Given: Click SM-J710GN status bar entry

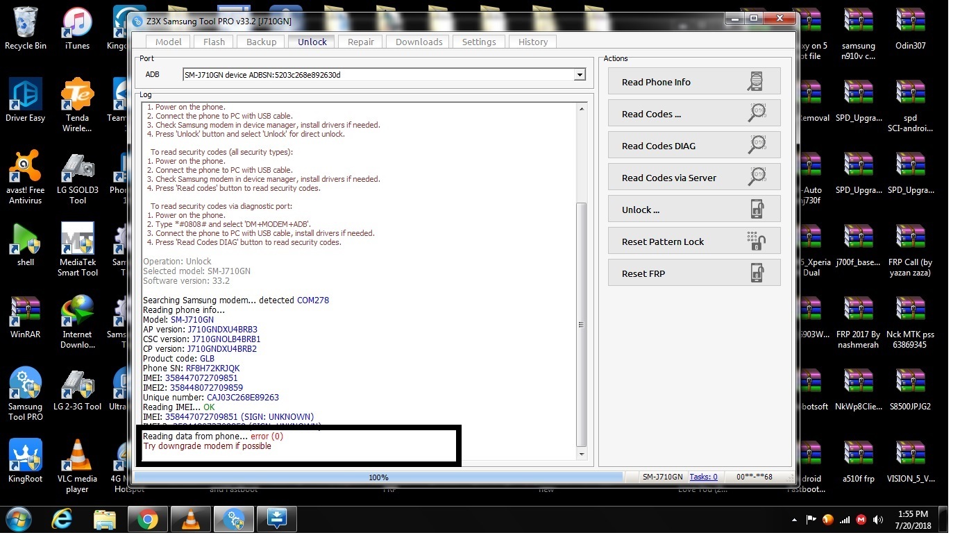Looking at the screenshot, I should coord(662,477).
